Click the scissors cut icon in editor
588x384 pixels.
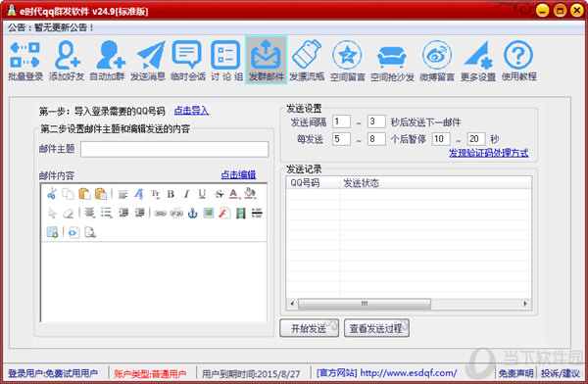(52, 194)
